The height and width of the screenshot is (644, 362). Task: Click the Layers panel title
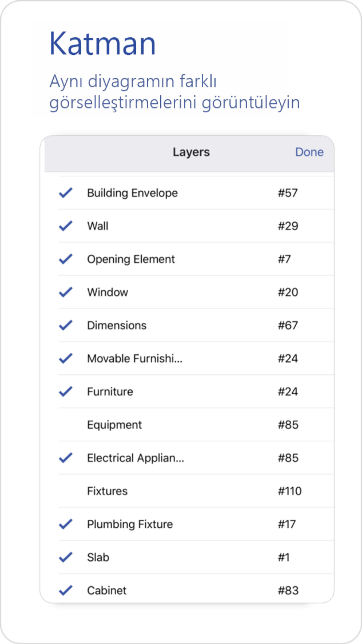pos(191,152)
